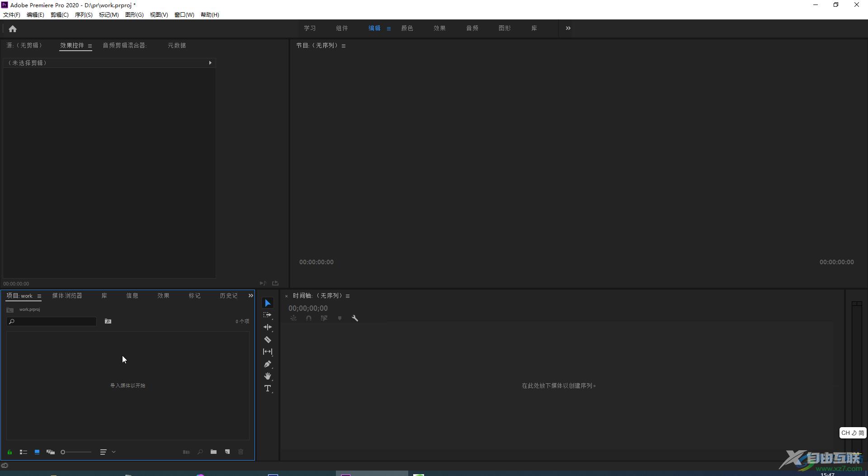Open the 编辑(E) menu

[35, 14]
